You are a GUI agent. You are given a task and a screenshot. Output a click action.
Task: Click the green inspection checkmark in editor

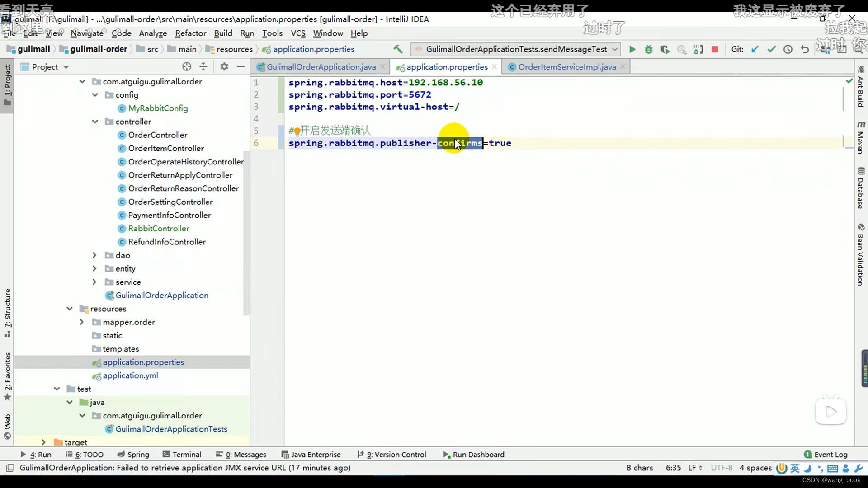click(x=849, y=81)
